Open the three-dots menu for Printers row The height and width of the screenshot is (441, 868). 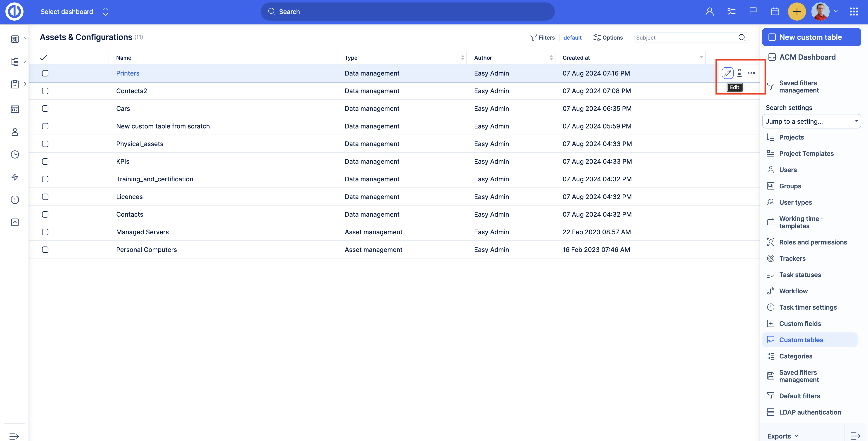pos(751,73)
